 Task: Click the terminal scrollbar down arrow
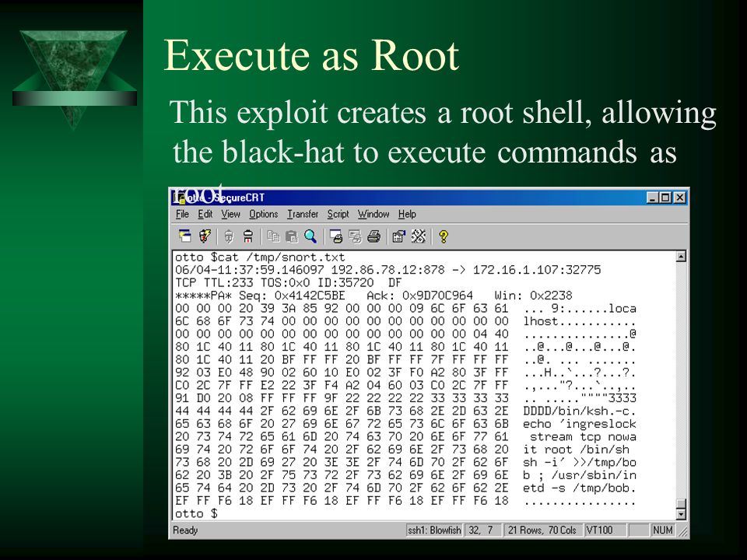tap(682, 514)
